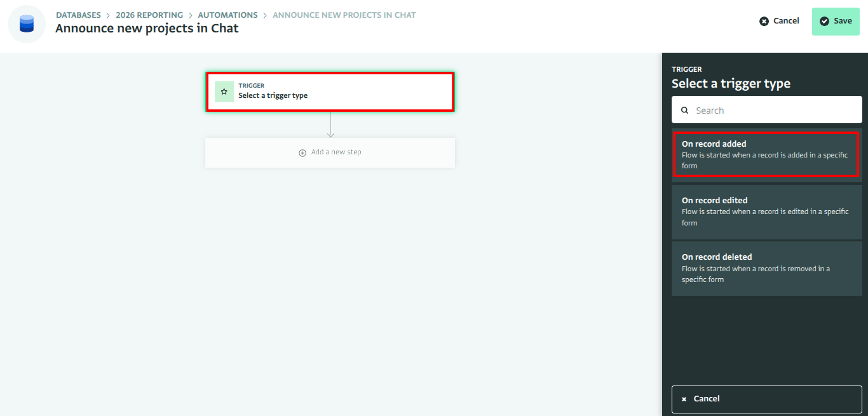Click the plus icon beside Add a new step

(x=302, y=152)
